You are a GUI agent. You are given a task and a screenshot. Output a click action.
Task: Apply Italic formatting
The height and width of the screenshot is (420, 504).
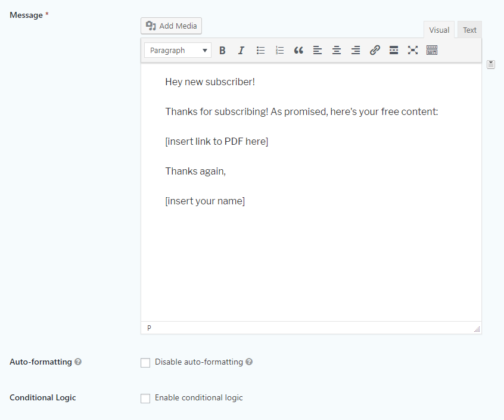pyautogui.click(x=241, y=51)
